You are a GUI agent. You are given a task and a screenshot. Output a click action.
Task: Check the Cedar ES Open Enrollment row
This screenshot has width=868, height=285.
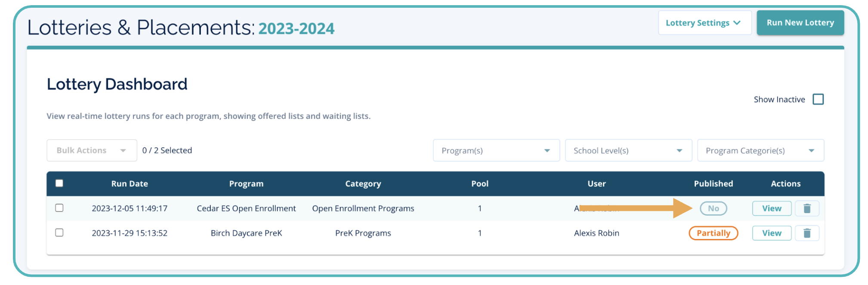tap(59, 208)
